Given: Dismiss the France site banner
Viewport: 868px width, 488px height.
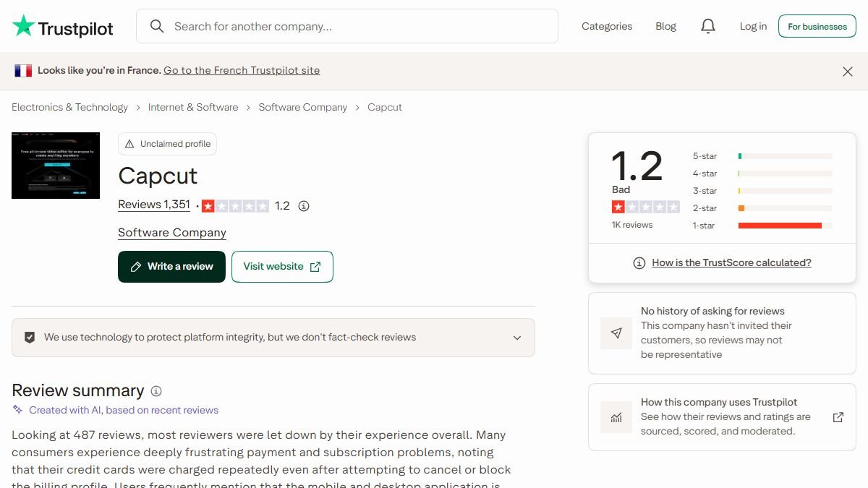Looking at the screenshot, I should click(x=848, y=71).
